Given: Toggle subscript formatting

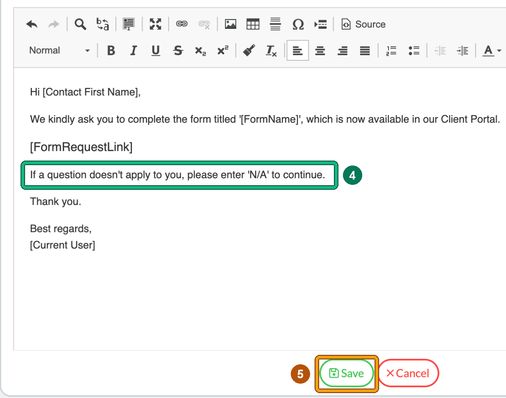Looking at the screenshot, I should [200, 51].
